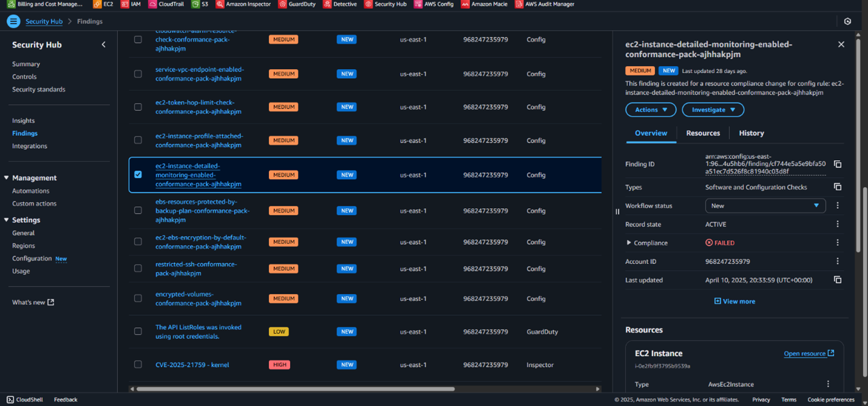The height and width of the screenshot is (406, 868).
Task: Open the hamburger navigation menu icon
Action: [13, 21]
